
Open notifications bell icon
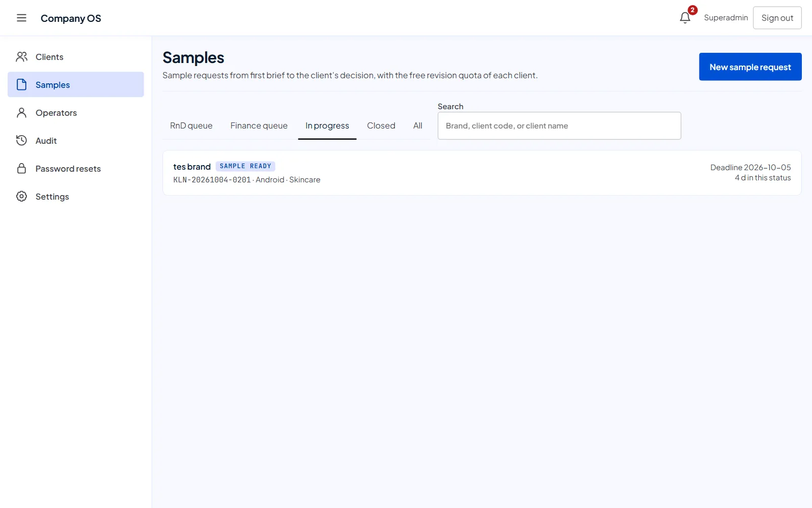coord(685,18)
